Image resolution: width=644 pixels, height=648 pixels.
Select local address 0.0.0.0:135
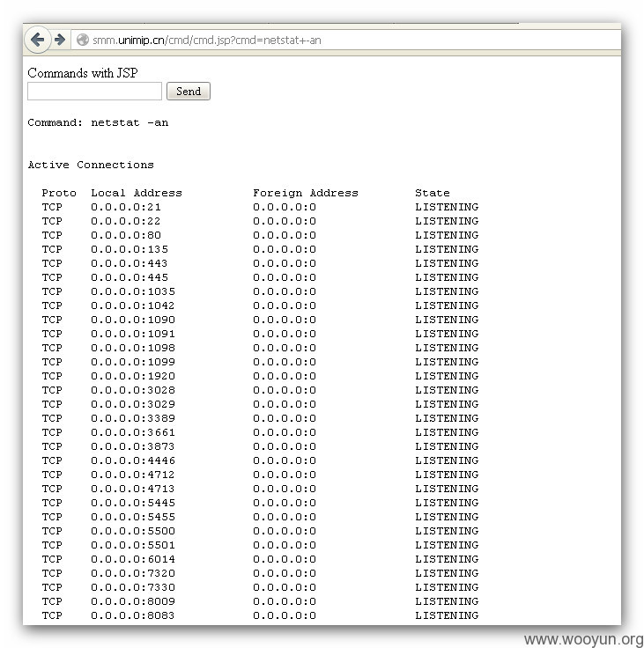click(x=130, y=249)
